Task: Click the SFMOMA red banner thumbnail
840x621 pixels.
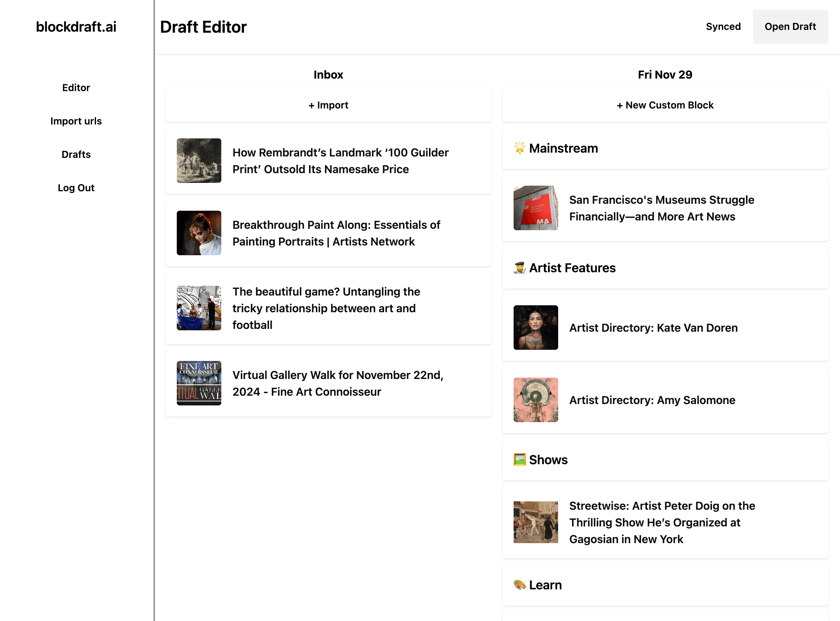Action: [x=536, y=208]
